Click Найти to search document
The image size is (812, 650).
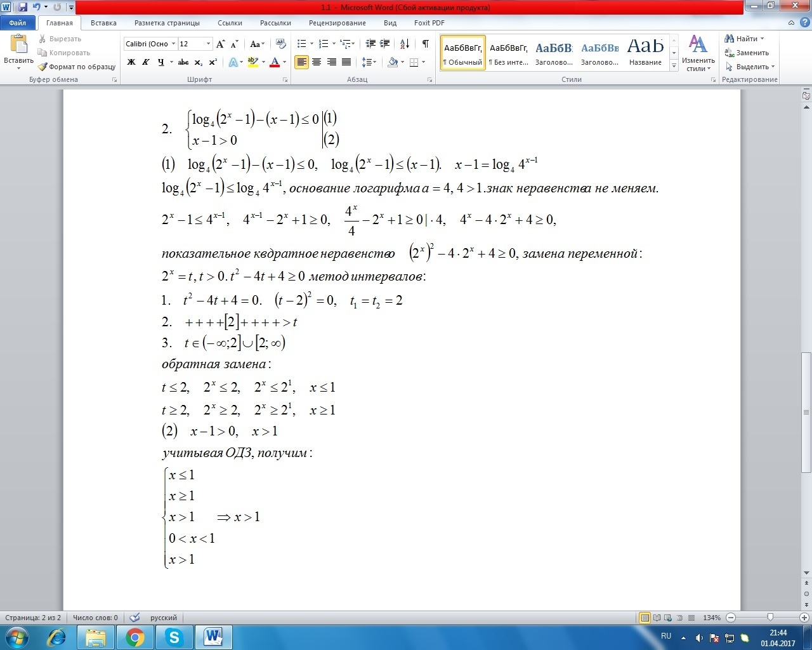point(745,39)
